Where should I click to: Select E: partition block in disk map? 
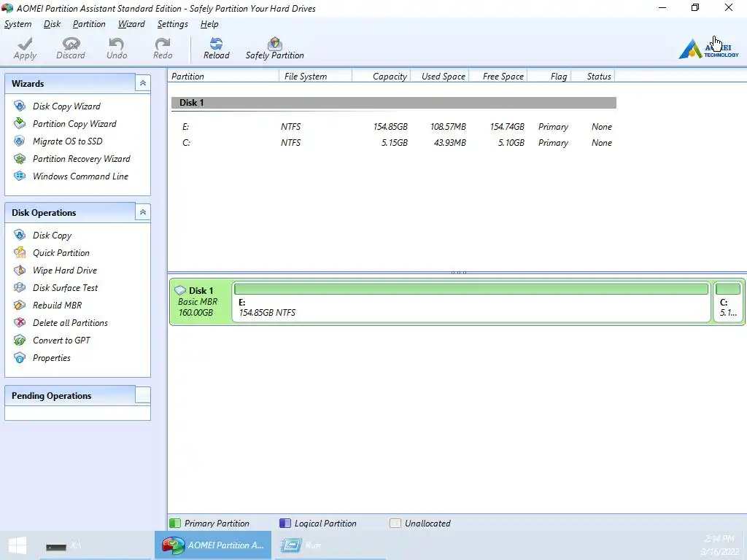point(471,301)
